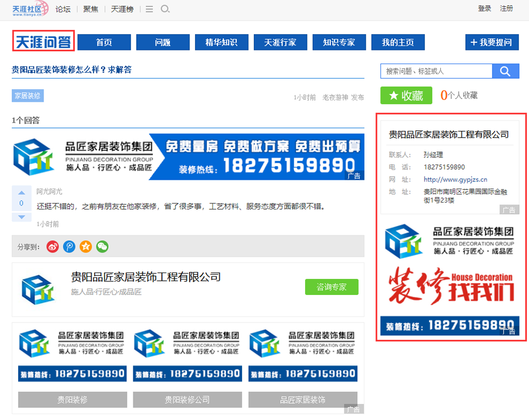
Task: Open the 知识专家 tab
Action: pos(339,42)
